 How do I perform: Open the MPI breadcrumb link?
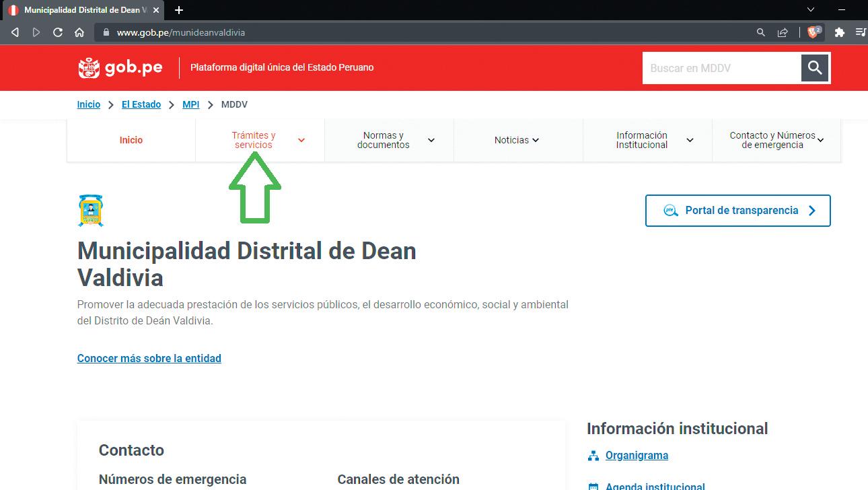click(x=191, y=104)
